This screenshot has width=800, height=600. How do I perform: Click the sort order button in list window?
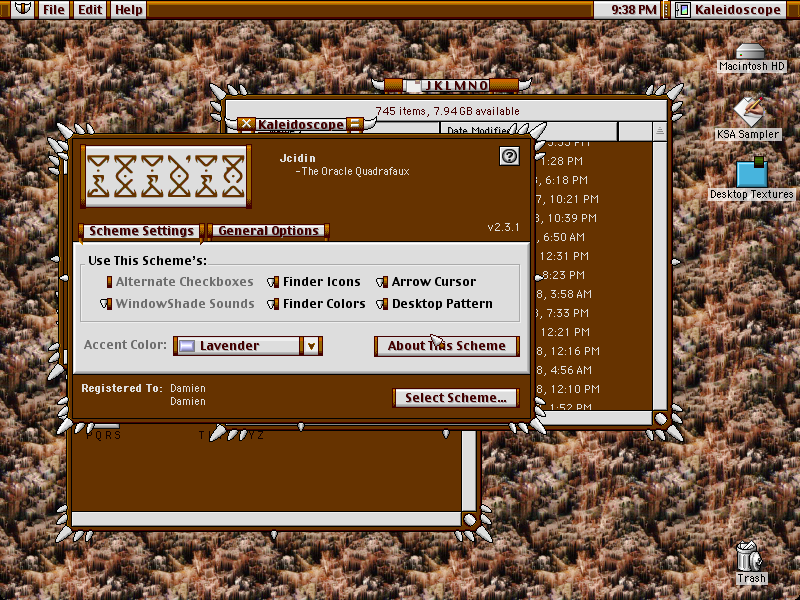coord(660,131)
